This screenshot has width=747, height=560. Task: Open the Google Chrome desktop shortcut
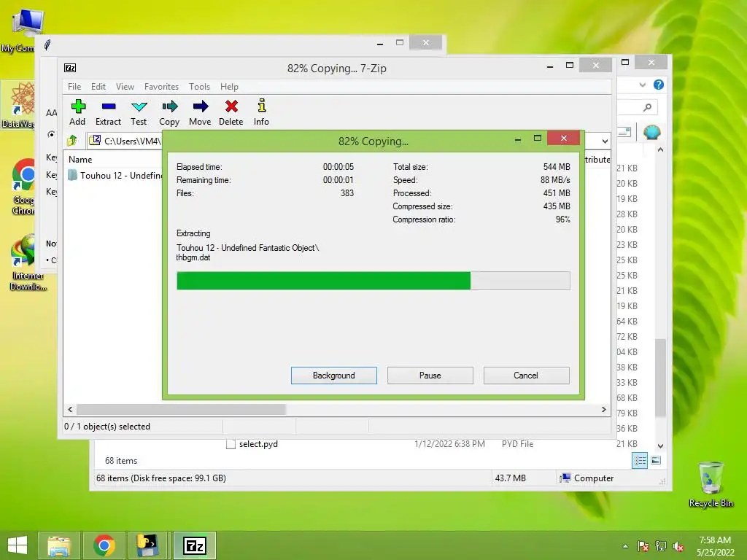coord(24,187)
